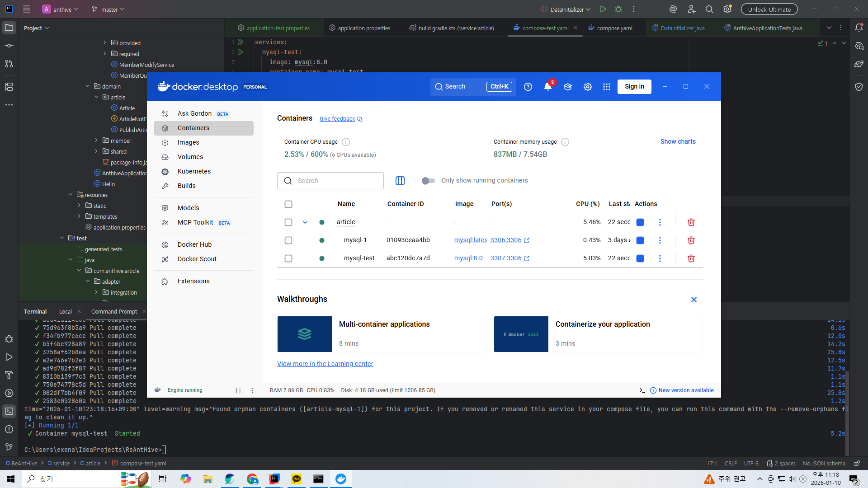Open Docker Learning center icon

click(568, 87)
